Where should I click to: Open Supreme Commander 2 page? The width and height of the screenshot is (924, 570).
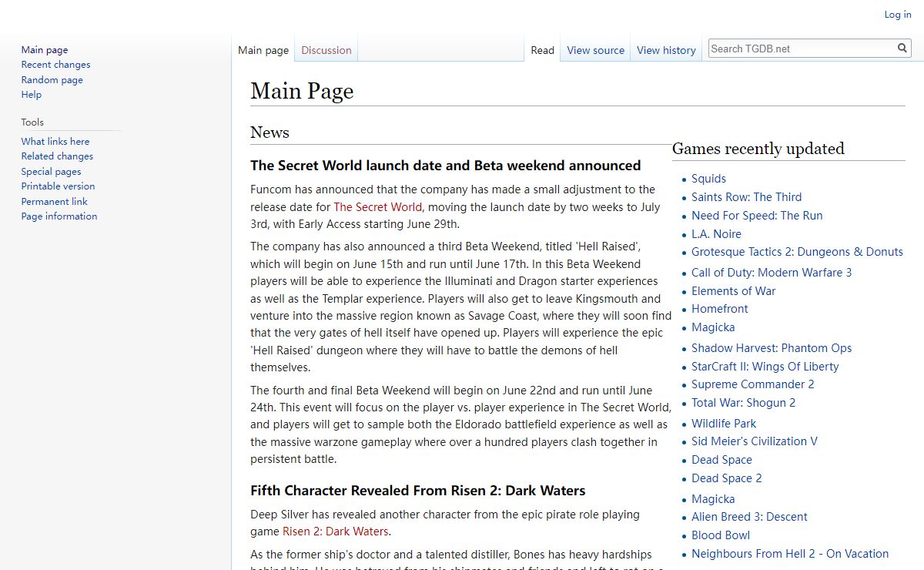pyautogui.click(x=752, y=384)
